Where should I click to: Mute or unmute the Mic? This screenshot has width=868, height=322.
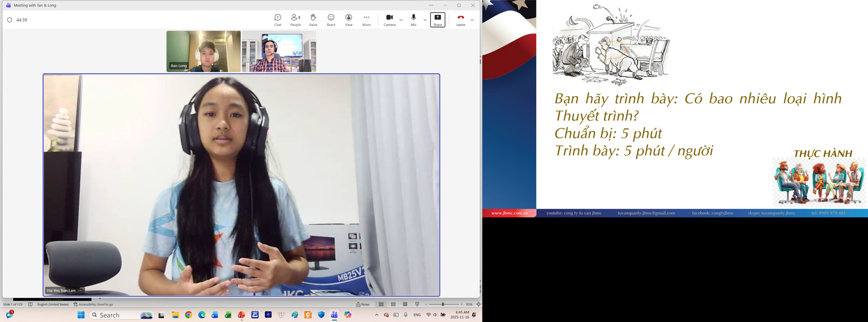click(x=413, y=20)
